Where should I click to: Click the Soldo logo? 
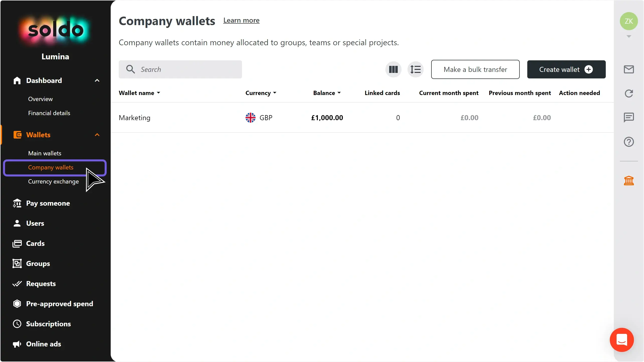coord(55,30)
